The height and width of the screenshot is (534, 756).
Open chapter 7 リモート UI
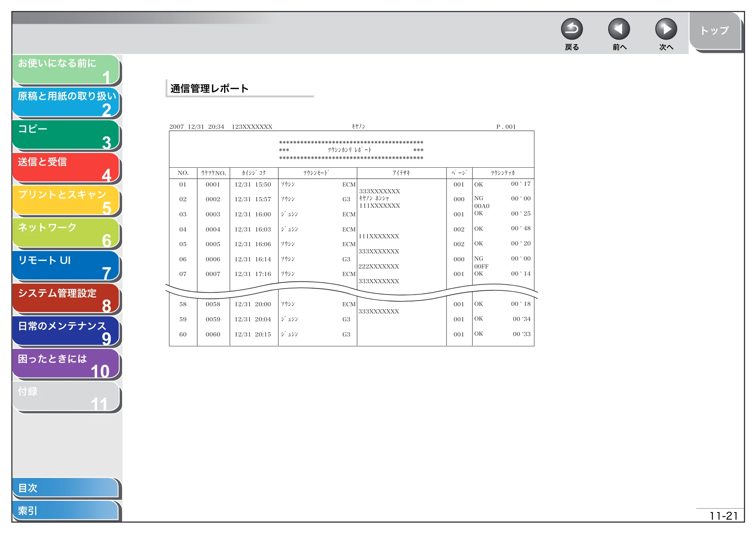pyautogui.click(x=66, y=266)
